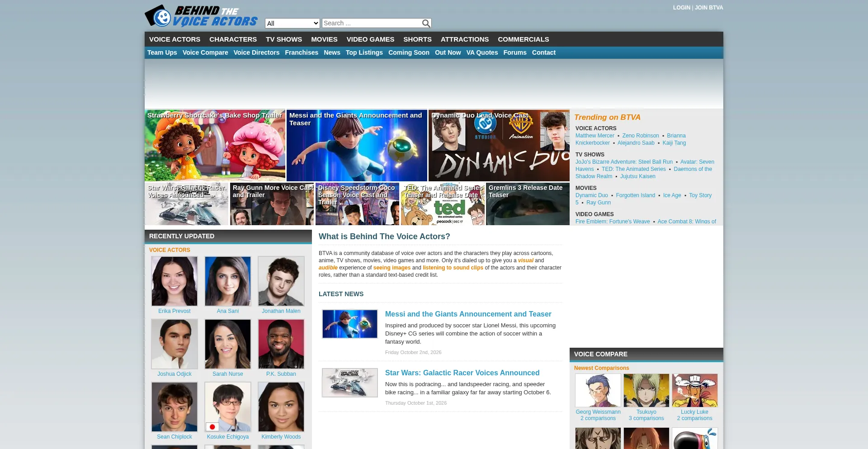868x449 pixels.
Task: Select the Top Listings navigation link
Action: pos(364,52)
